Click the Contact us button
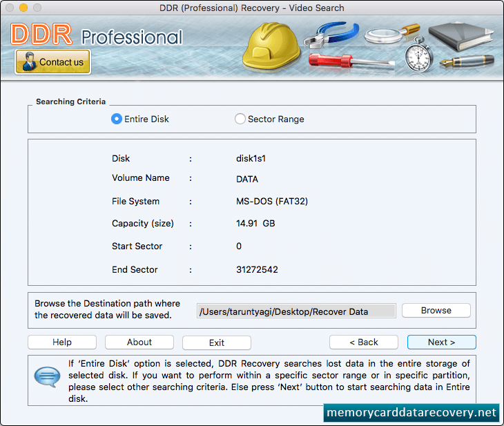The height and width of the screenshot is (426, 504). pos(53,61)
